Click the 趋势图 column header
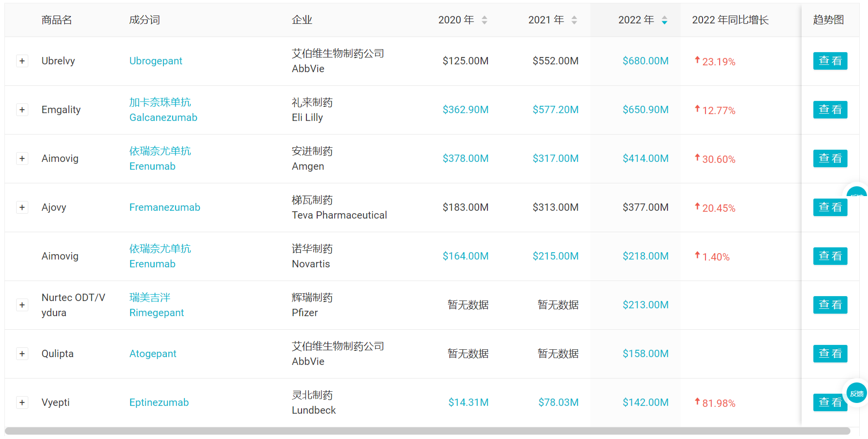 click(x=828, y=20)
